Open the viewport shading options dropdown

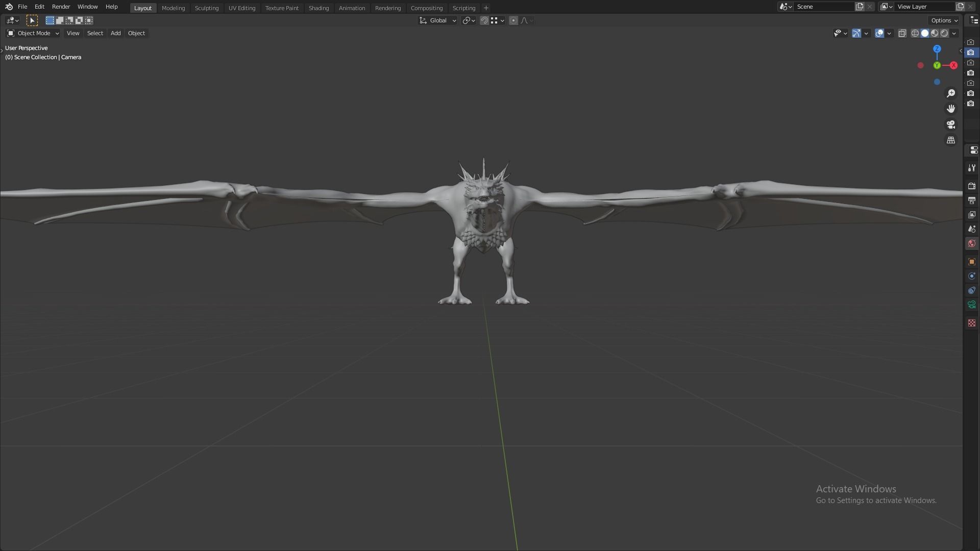(x=954, y=33)
